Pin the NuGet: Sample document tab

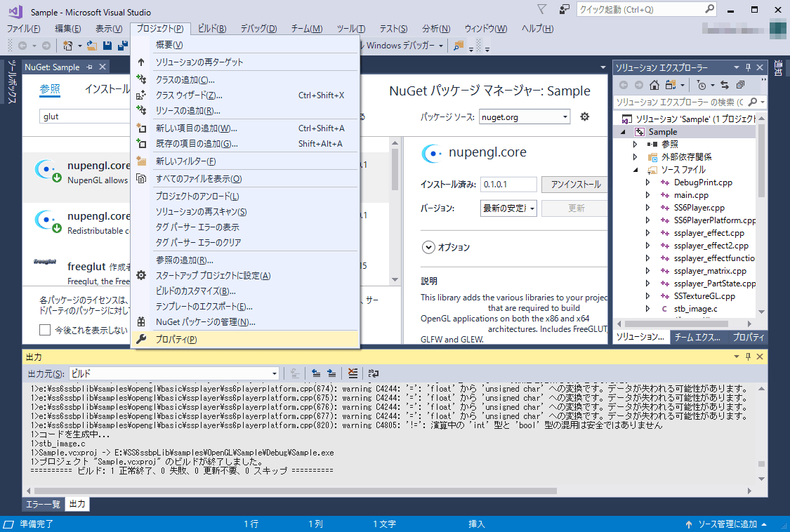click(x=89, y=67)
